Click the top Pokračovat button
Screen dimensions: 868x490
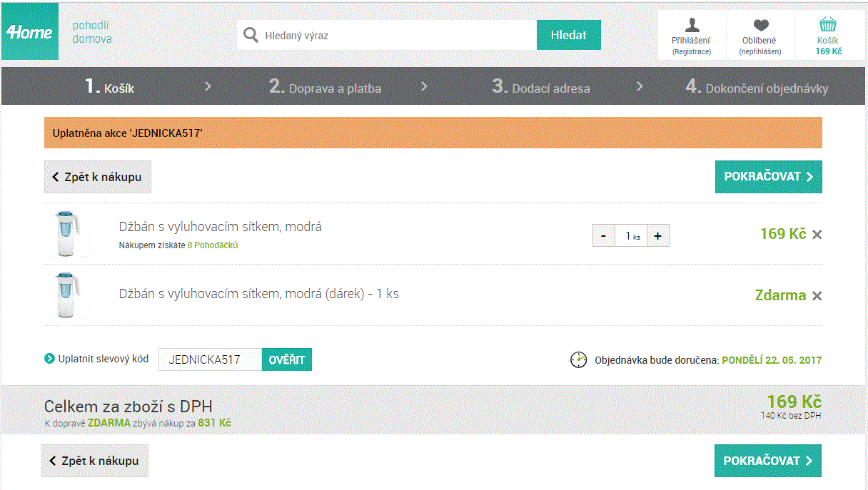[x=768, y=177]
